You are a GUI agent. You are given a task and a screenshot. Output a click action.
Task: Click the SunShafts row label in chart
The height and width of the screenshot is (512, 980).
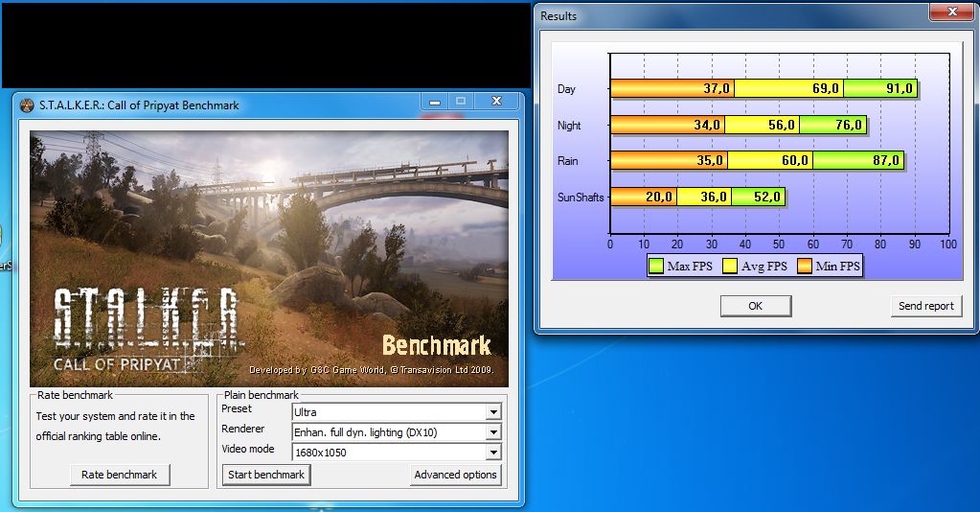click(580, 198)
